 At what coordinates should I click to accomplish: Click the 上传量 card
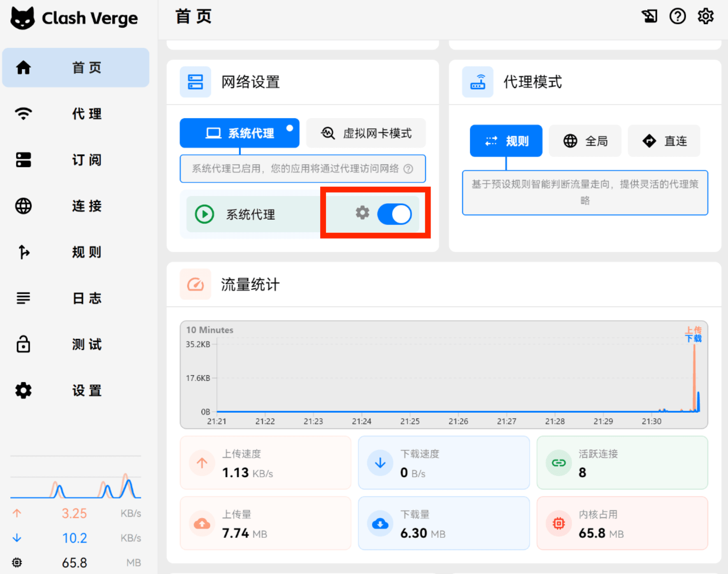click(x=265, y=523)
